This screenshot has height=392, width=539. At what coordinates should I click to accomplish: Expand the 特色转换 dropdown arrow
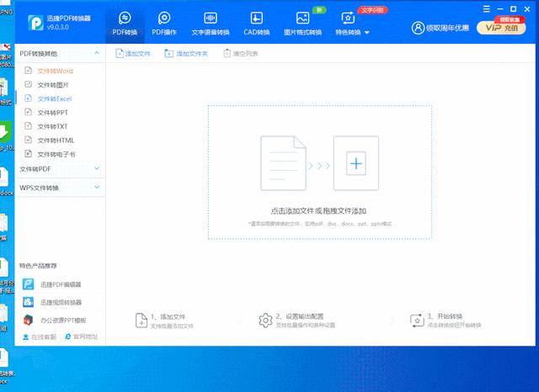coord(367,33)
